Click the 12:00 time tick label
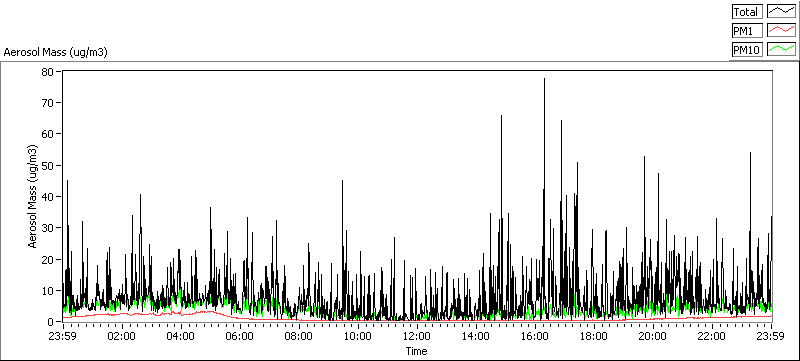The width and height of the screenshot is (800, 361). (417, 336)
